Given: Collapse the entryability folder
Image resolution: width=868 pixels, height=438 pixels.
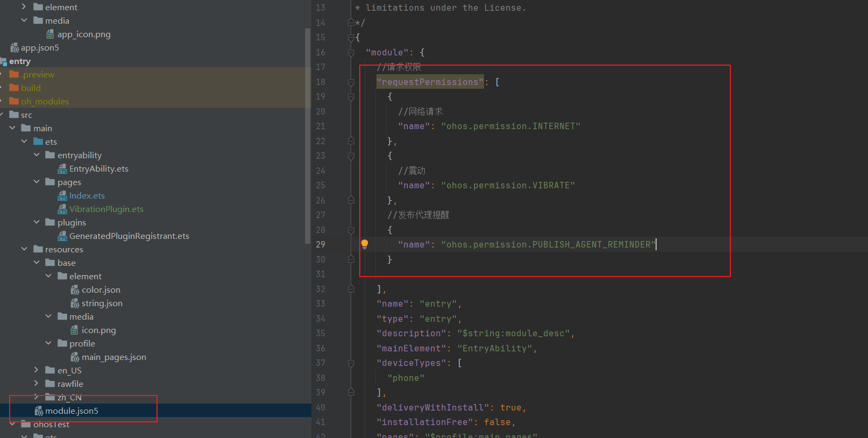Looking at the screenshot, I should click(37, 155).
